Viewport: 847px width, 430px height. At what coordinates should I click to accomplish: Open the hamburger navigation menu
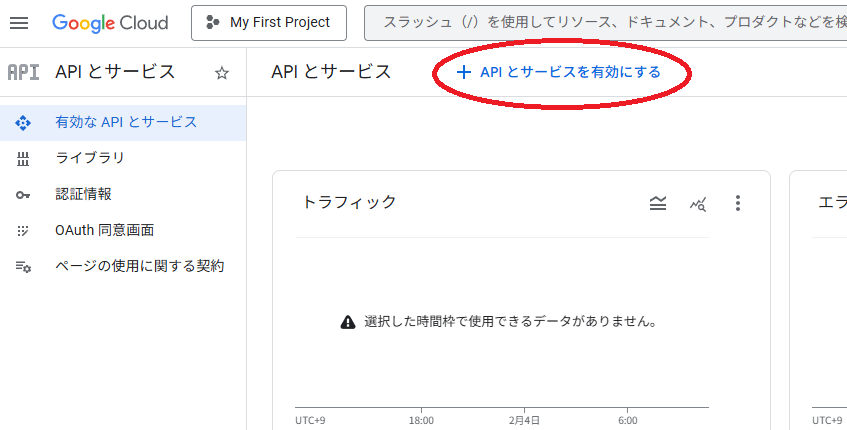coord(19,23)
